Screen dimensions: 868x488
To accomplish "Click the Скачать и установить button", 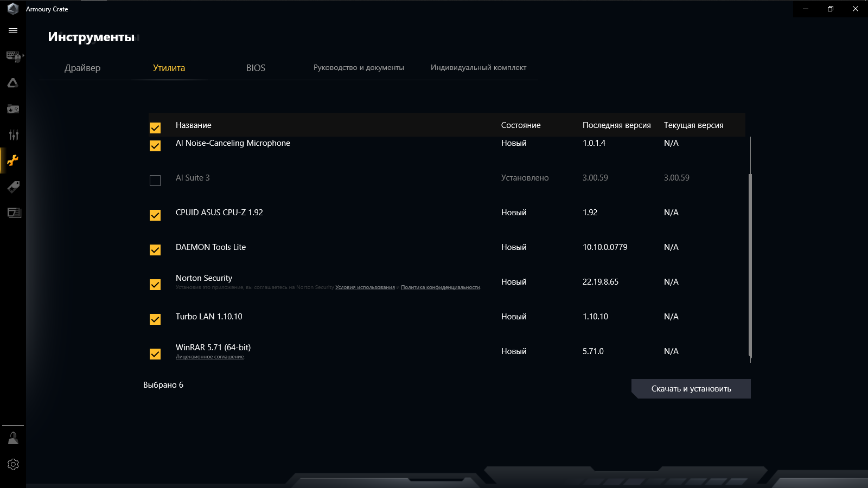I will 691,389.
